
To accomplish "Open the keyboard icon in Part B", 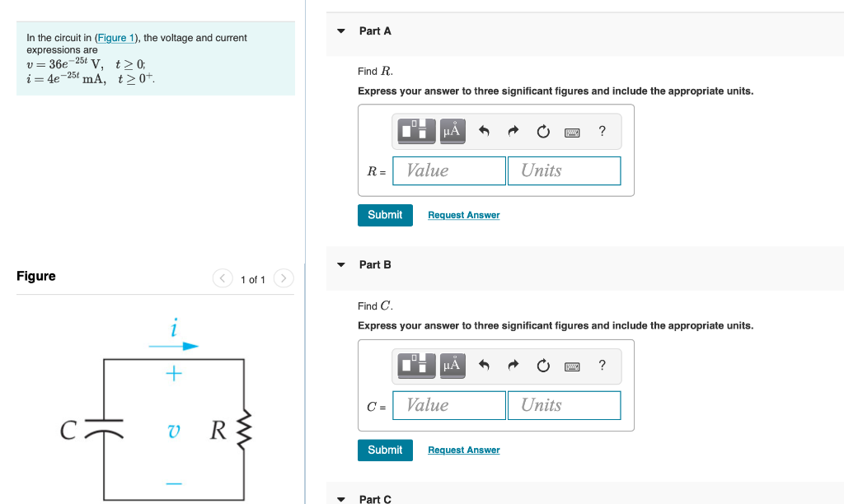I will point(572,366).
